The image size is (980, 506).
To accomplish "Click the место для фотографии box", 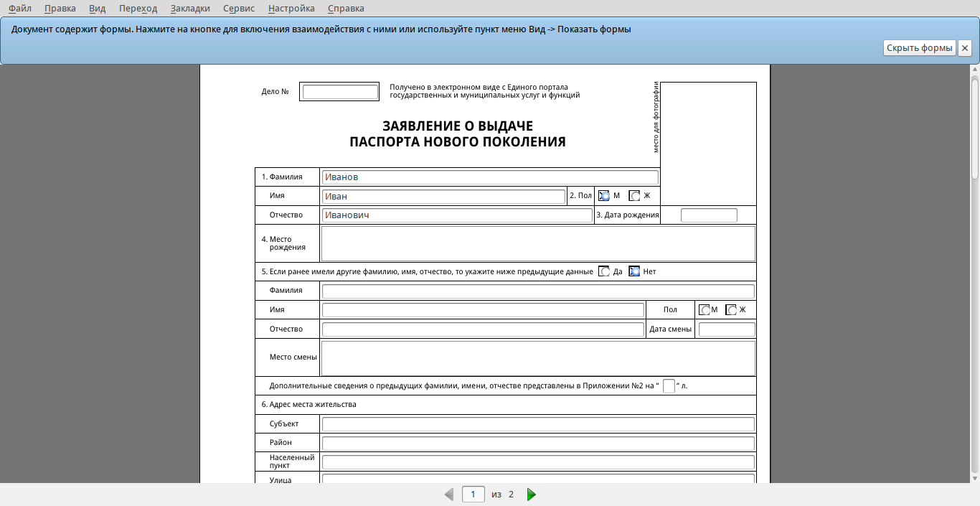I will 708,144.
